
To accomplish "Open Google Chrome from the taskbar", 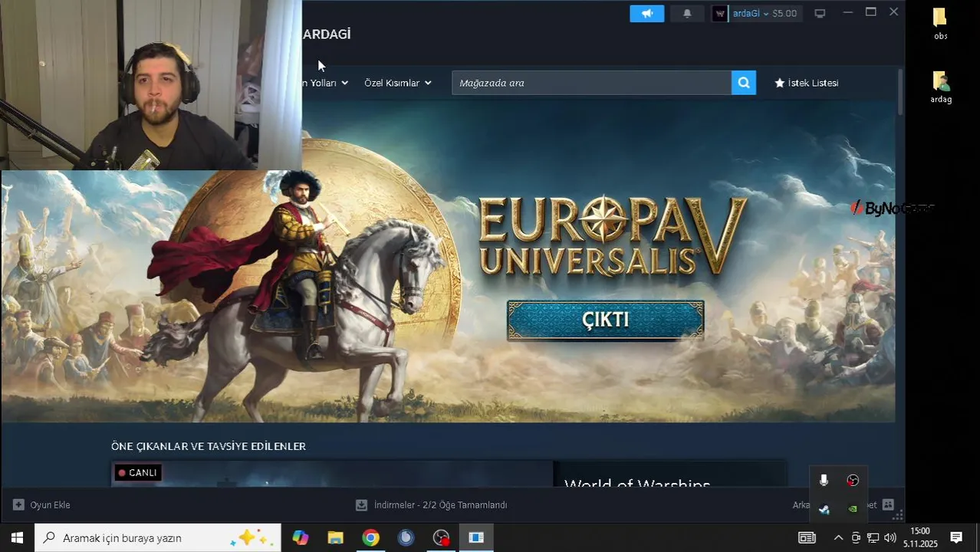I will pos(370,537).
